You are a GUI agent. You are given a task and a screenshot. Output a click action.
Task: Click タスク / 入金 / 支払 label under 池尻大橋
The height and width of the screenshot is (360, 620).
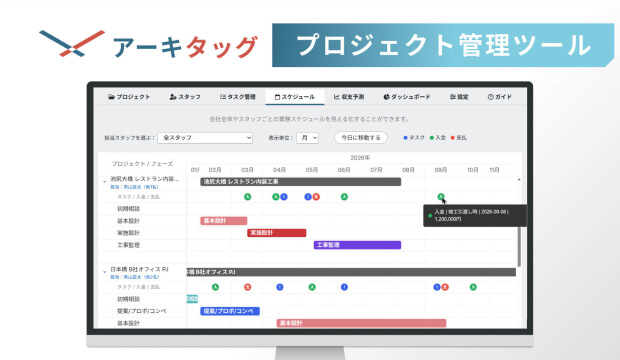138,197
